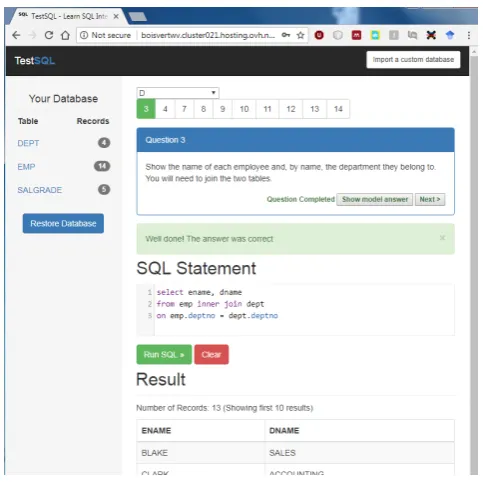Viewport: 483px width, 482px height.
Task: Restore the database
Action: click(63, 223)
